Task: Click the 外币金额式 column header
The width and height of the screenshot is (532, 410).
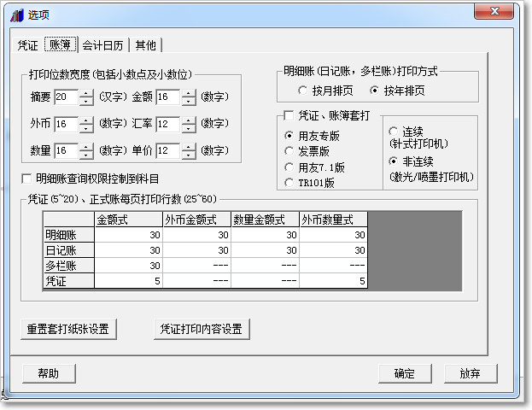Action: pos(196,220)
